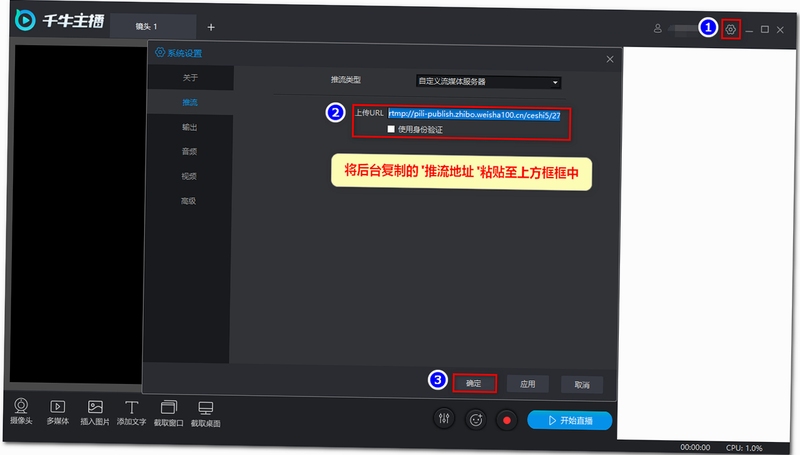This screenshot has width=800, height=455.
Task: Open the audio mixer sliders icon
Action: click(x=444, y=419)
